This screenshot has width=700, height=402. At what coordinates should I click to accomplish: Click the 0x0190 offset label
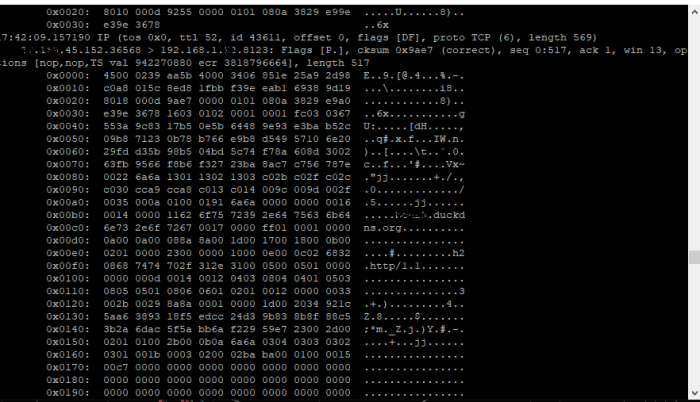click(68, 393)
